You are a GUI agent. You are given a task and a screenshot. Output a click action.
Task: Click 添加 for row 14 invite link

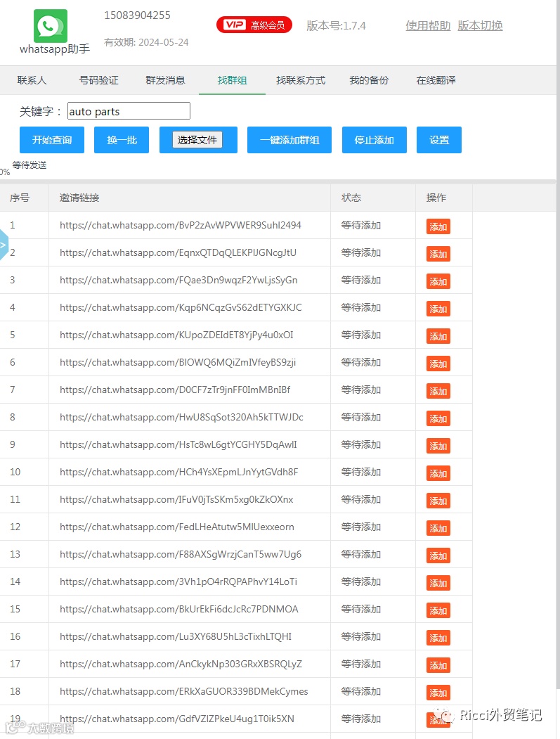[438, 582]
